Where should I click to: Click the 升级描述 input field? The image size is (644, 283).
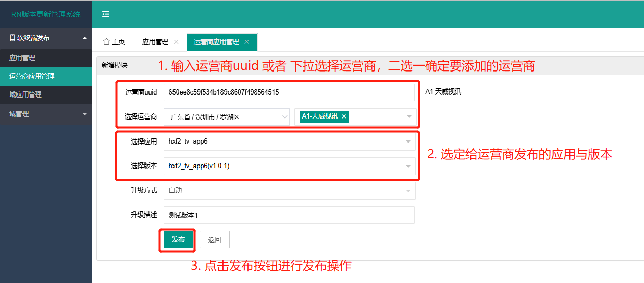[289, 215]
